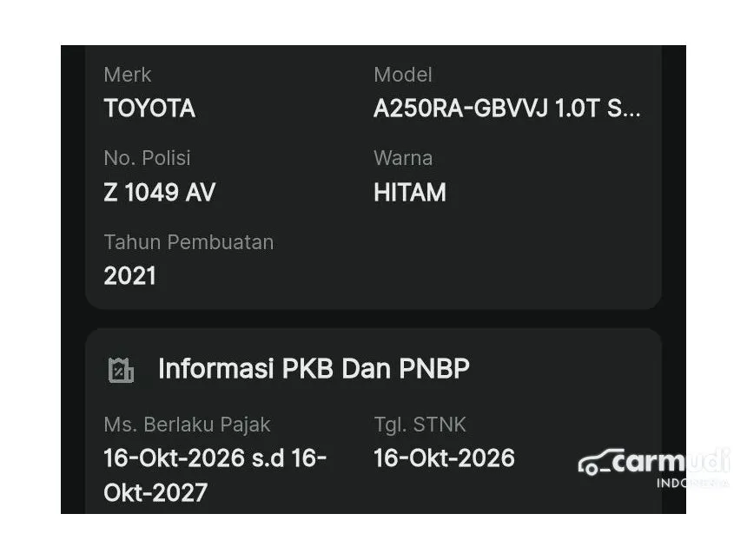
Task: Click the Tgl. STNK label
Action: (x=420, y=425)
